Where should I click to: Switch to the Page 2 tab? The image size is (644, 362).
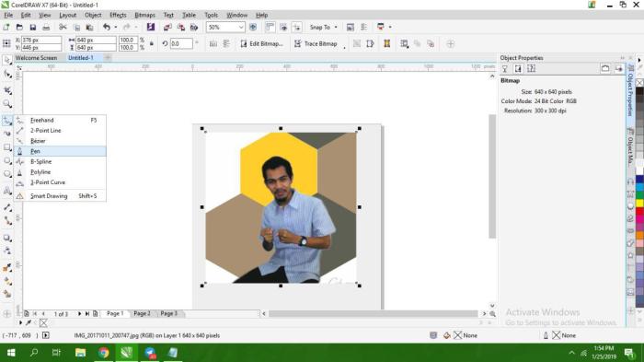[142, 313]
